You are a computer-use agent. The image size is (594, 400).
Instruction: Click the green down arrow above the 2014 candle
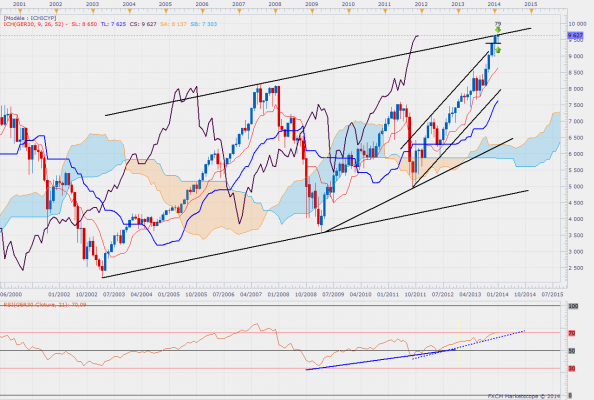coord(498,30)
